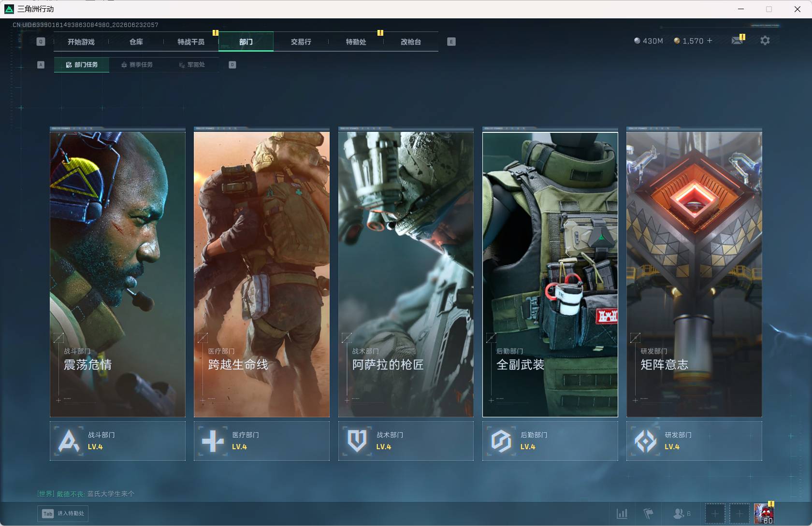This screenshot has width=812, height=526.
Task: Click the Tab 进入特勤处 button
Action: [63, 513]
